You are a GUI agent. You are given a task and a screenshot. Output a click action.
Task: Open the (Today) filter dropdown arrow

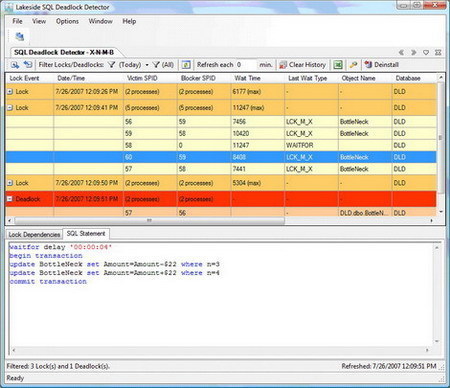tap(147, 65)
